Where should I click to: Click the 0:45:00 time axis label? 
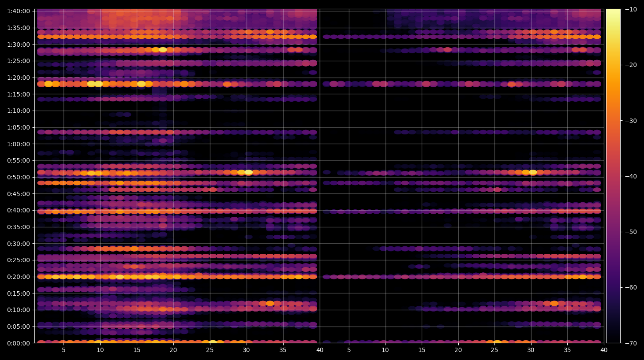click(19, 194)
